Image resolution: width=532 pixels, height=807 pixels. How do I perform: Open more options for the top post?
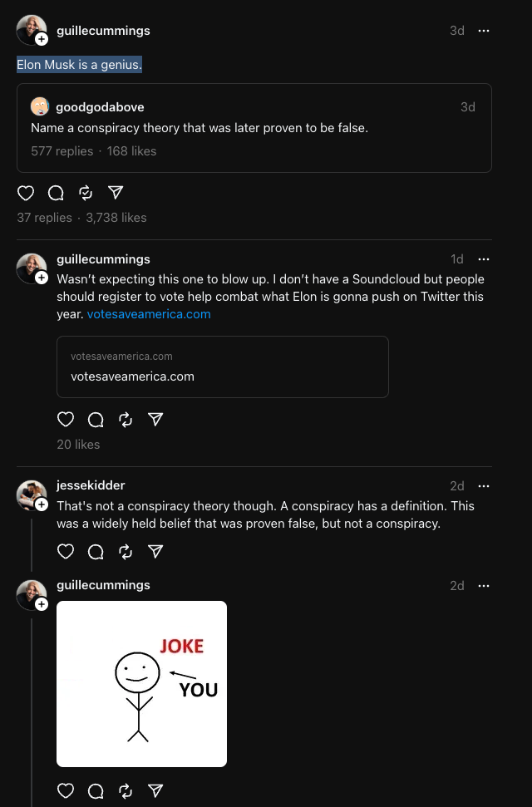(x=484, y=31)
